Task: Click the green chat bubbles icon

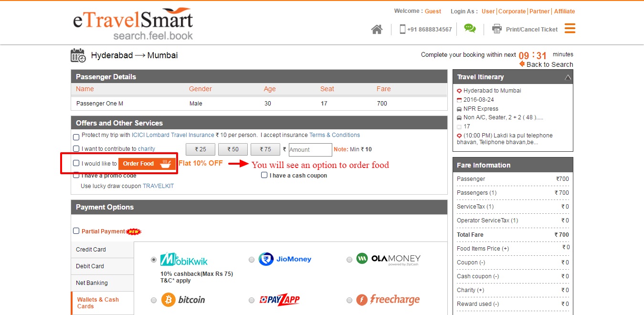Action: coord(470,29)
